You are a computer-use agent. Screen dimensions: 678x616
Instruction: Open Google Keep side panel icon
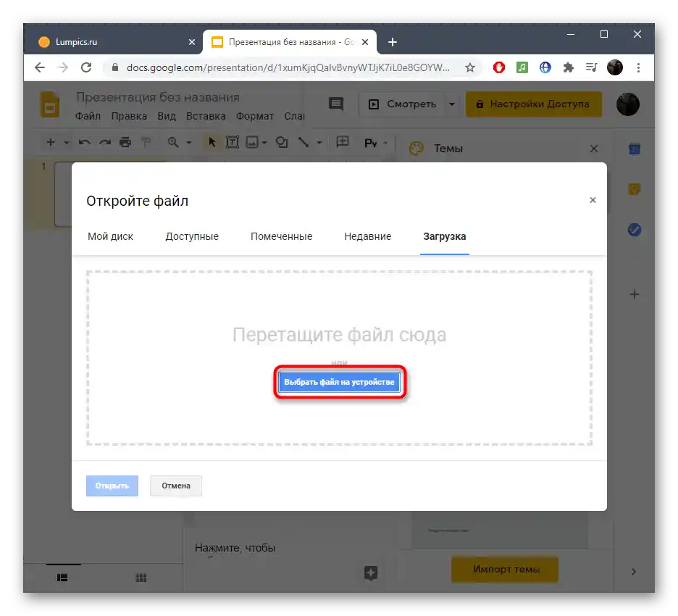point(635,189)
